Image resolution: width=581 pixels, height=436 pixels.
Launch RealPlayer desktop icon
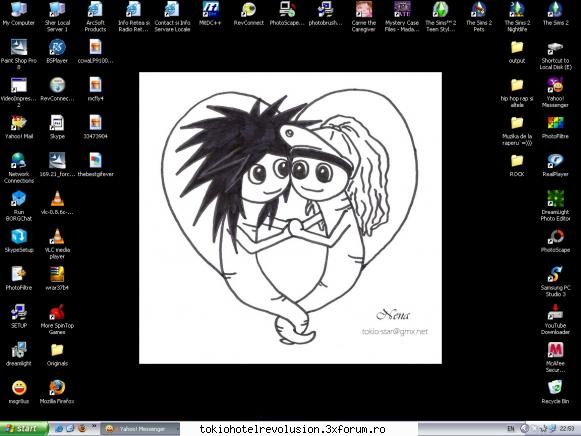pos(555,165)
